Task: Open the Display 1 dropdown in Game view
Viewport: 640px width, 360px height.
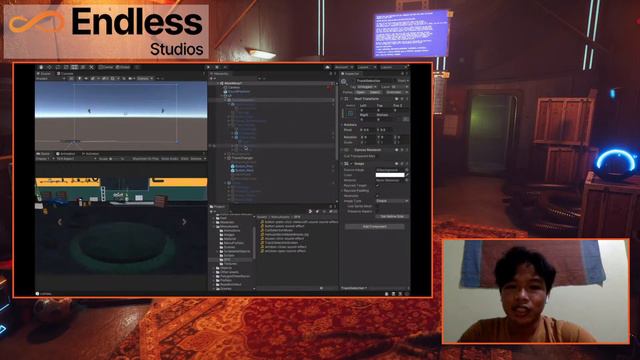Action: pos(44,158)
